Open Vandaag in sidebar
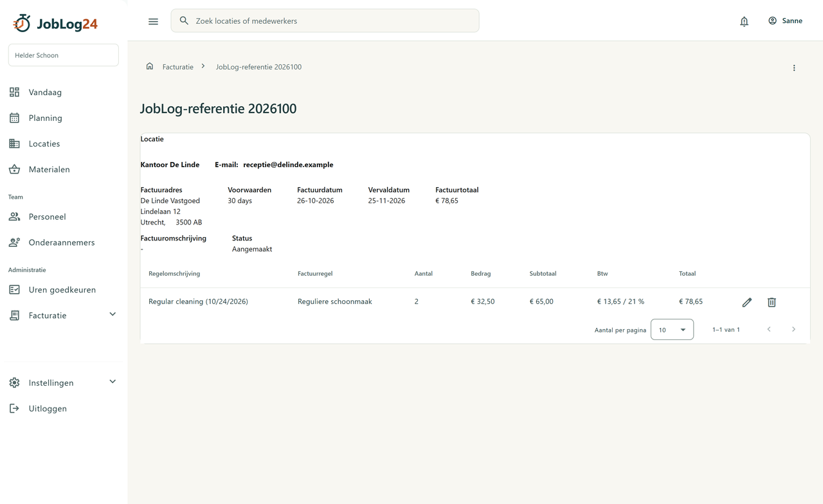823x504 pixels. pyautogui.click(x=63, y=92)
